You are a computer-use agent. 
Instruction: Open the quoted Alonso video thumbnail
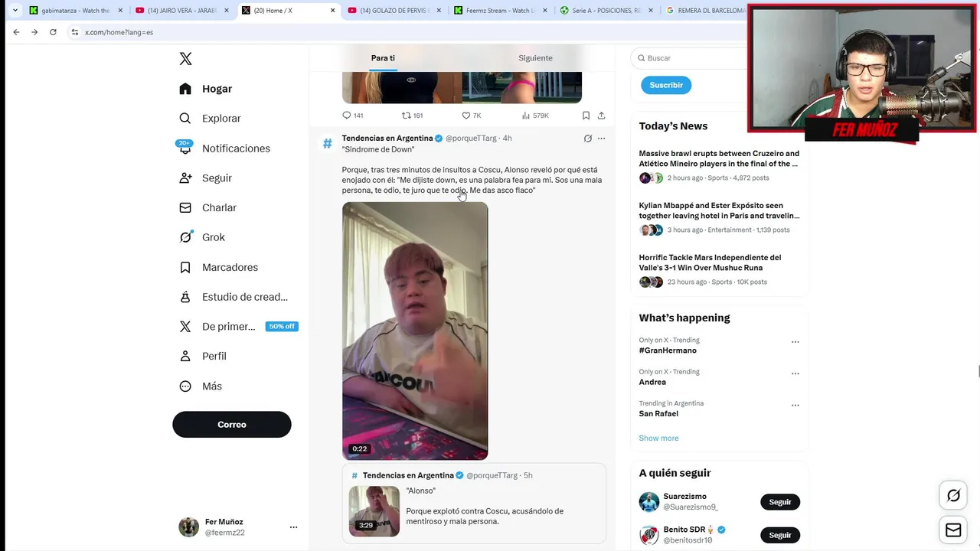pyautogui.click(x=374, y=511)
